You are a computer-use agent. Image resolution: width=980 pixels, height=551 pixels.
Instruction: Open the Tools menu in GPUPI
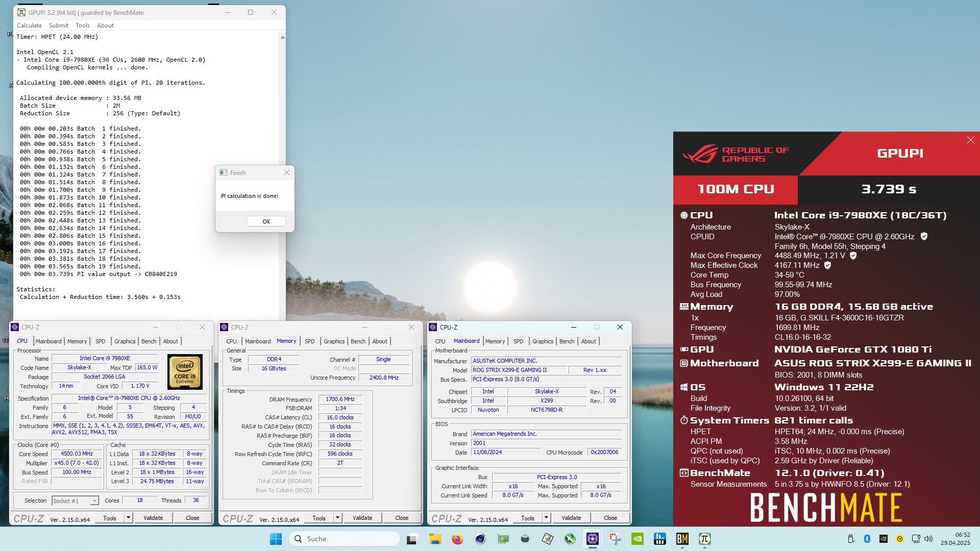(x=83, y=26)
